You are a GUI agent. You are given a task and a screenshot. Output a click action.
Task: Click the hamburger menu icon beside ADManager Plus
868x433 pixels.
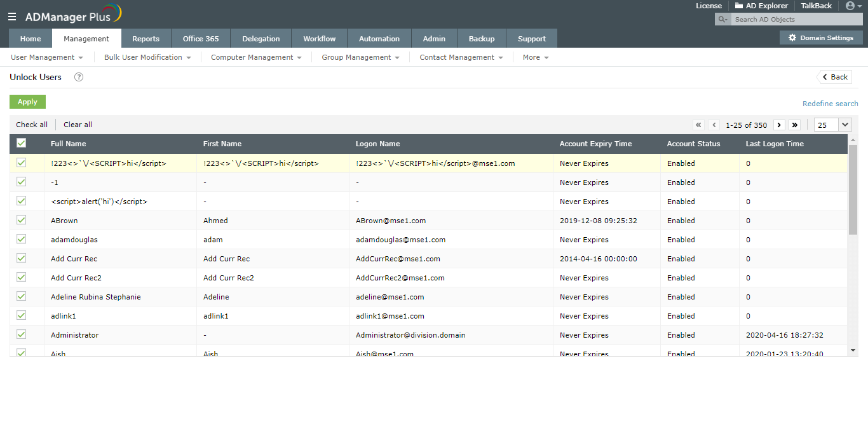[x=11, y=17]
